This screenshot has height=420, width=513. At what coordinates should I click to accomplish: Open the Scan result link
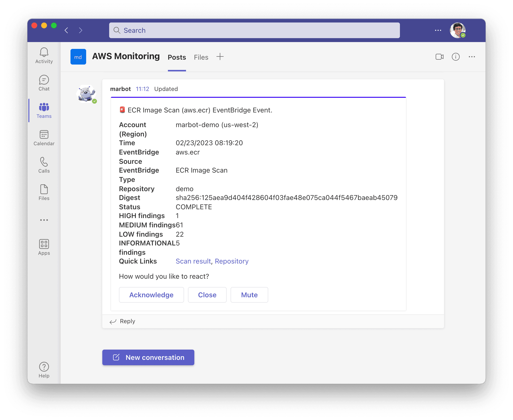coord(193,261)
